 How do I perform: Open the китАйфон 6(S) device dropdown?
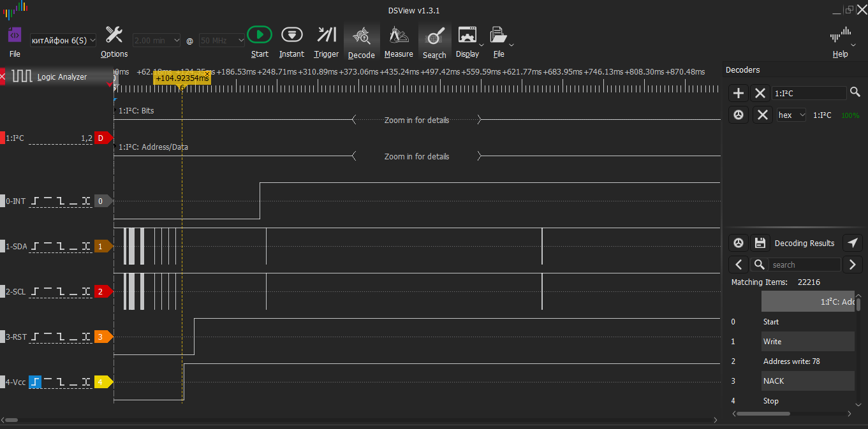click(63, 40)
